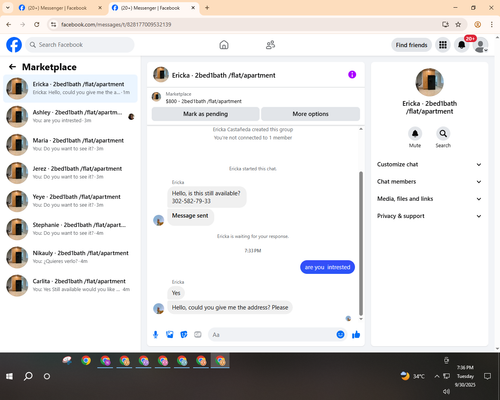Open conversation information purple icon
The width and height of the screenshot is (500, 400).
(x=352, y=75)
